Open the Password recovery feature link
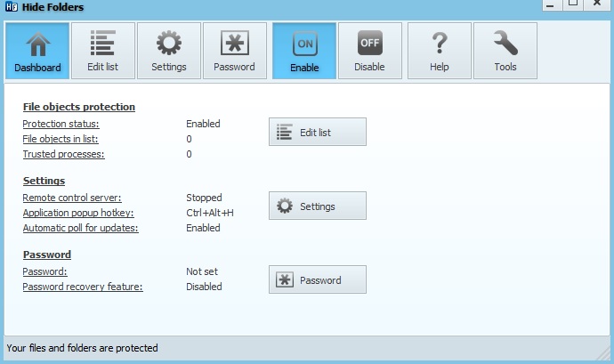Image resolution: width=614 pixels, height=364 pixels. (x=83, y=287)
